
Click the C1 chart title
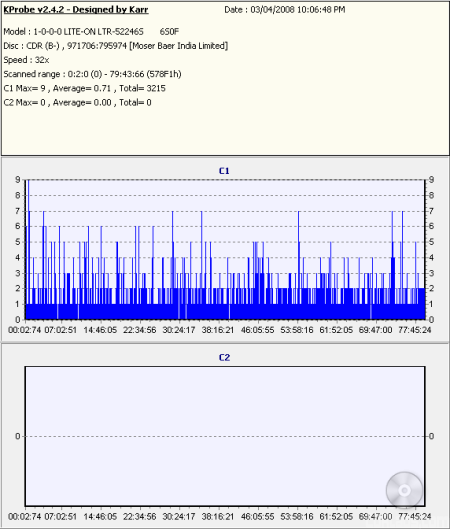pos(224,171)
